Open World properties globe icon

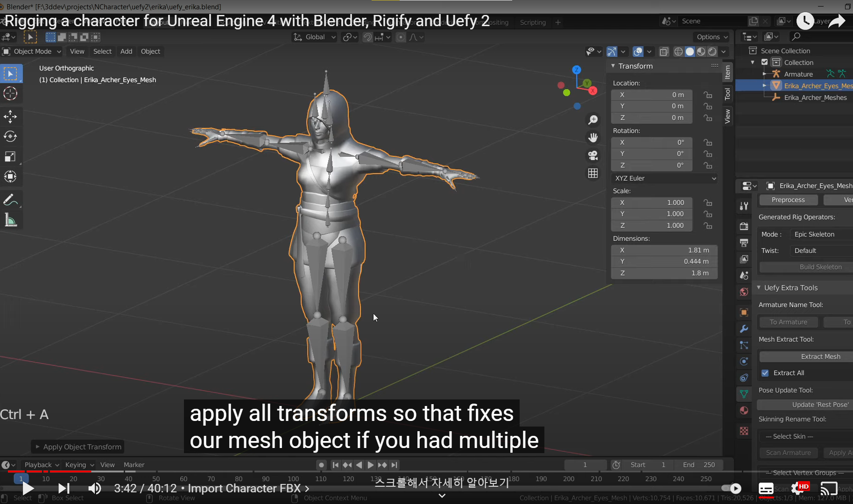744,292
